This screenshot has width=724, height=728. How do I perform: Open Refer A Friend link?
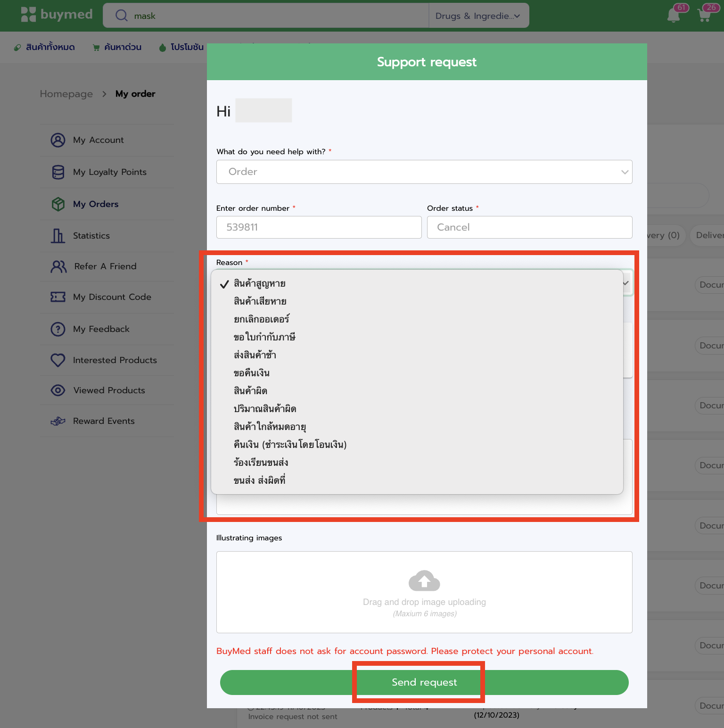click(x=106, y=266)
